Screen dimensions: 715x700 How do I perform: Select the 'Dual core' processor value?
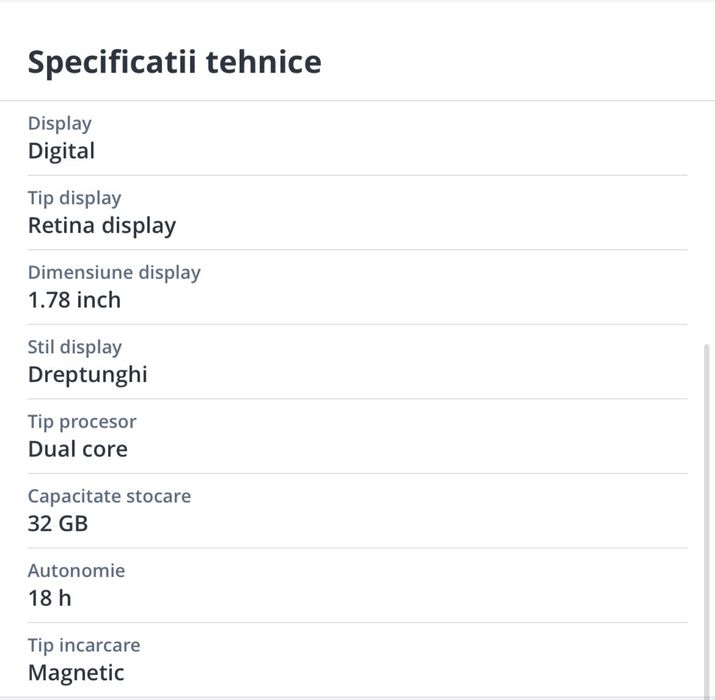pyautogui.click(x=77, y=449)
